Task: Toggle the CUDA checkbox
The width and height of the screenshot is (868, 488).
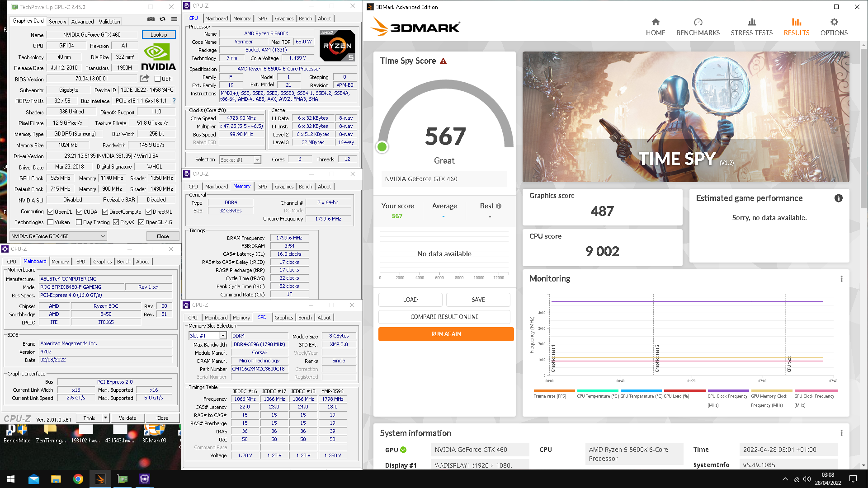Action: pyautogui.click(x=79, y=211)
